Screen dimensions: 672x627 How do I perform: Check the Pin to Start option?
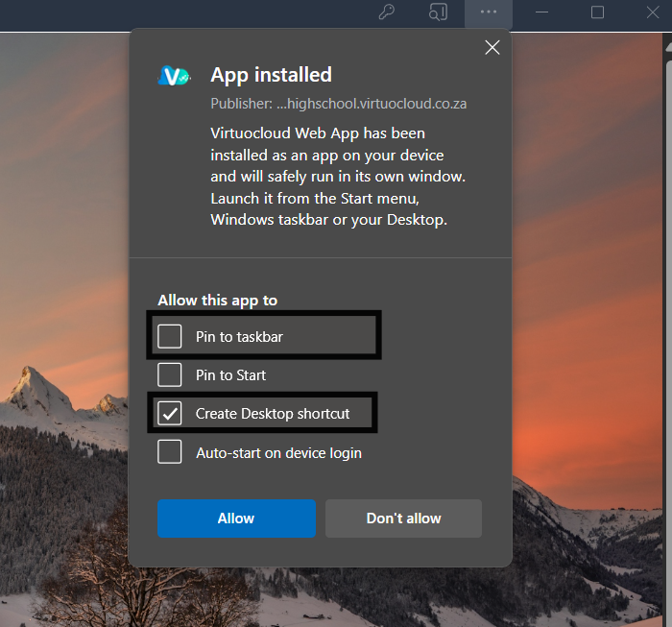pyautogui.click(x=170, y=374)
